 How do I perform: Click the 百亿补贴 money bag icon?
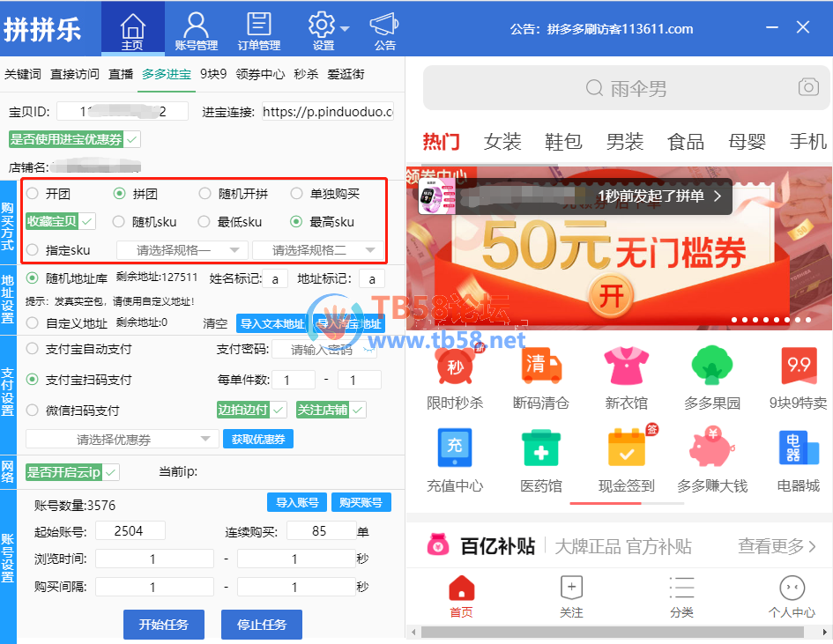click(x=438, y=545)
